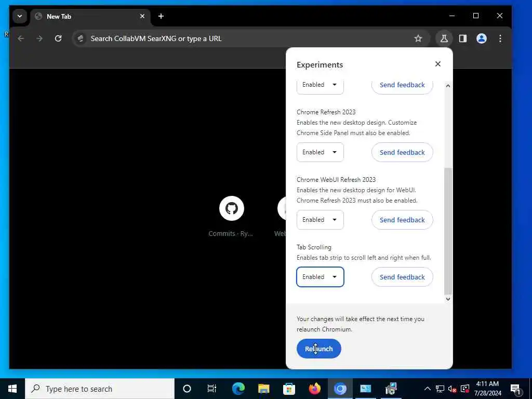This screenshot has width=532, height=399.
Task: Open the side panel icon
Action: click(x=463, y=38)
